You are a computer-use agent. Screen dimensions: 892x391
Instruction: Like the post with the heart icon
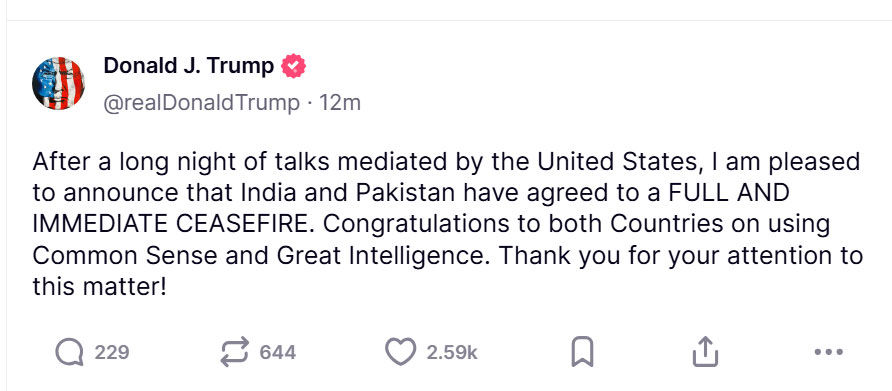[400, 352]
